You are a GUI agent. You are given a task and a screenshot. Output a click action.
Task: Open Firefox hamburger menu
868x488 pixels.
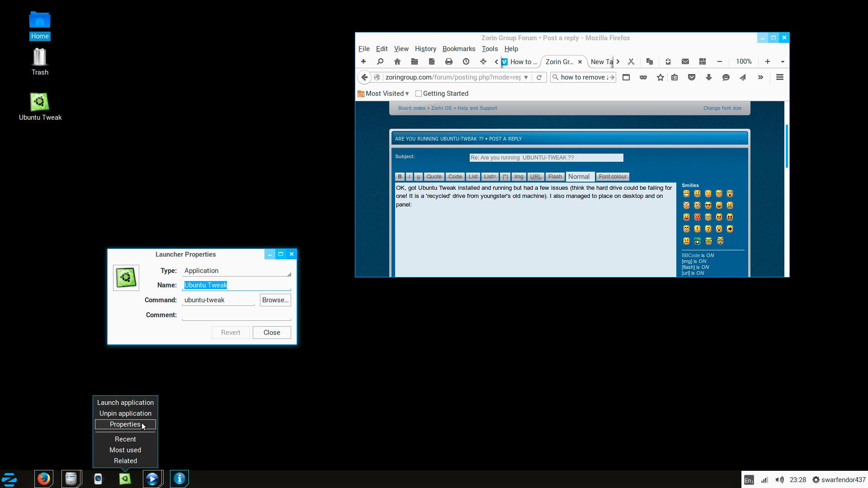point(779,77)
